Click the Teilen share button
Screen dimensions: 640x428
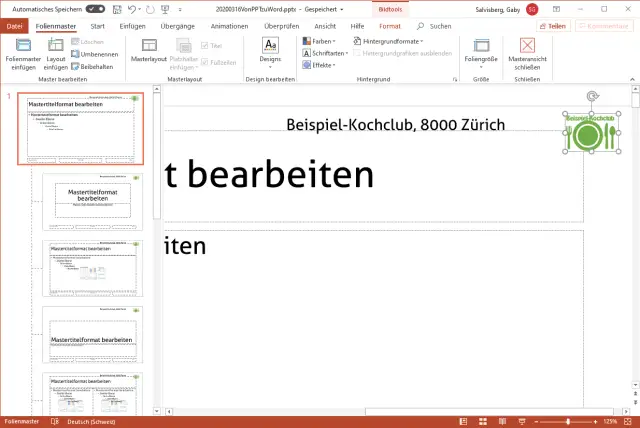(552, 25)
